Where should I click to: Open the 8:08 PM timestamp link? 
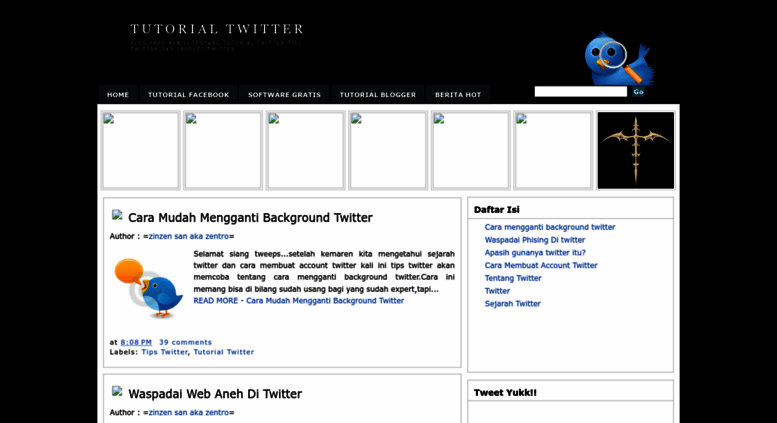[136, 342]
